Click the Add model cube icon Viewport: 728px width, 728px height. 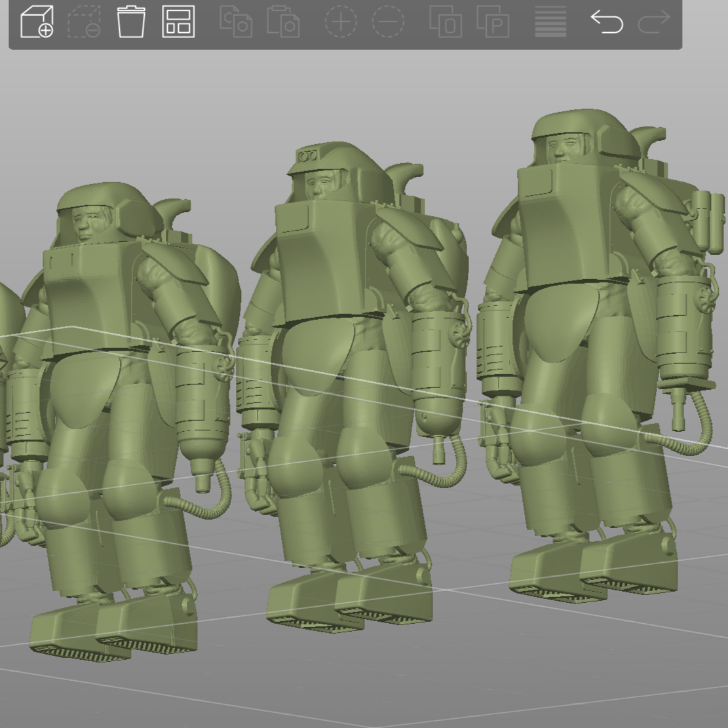(37, 22)
